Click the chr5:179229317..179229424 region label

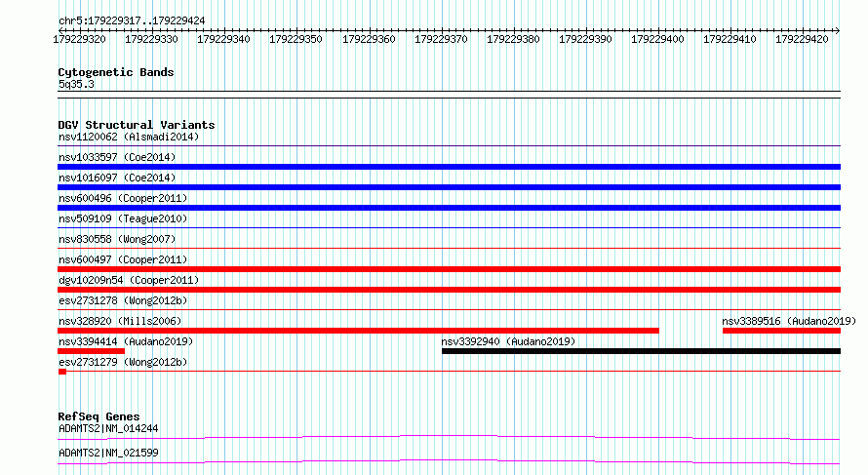tap(132, 20)
